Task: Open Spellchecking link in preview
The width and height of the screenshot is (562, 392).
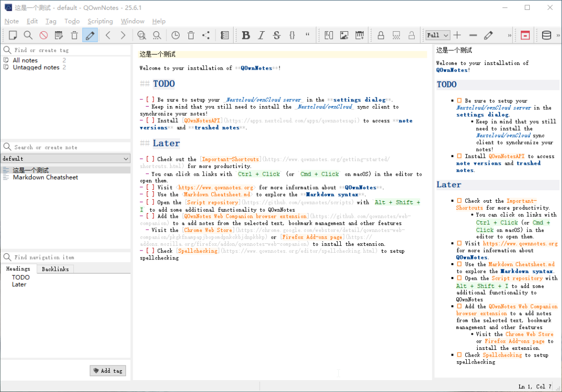Action: (502, 355)
